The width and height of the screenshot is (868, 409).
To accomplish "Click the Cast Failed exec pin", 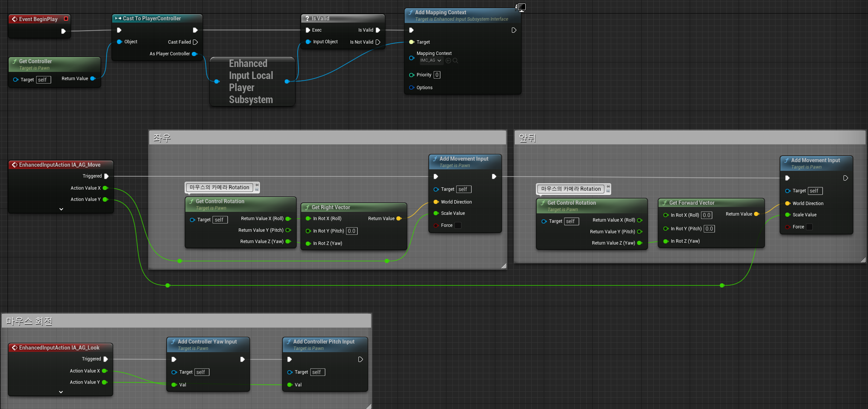I will coord(195,42).
